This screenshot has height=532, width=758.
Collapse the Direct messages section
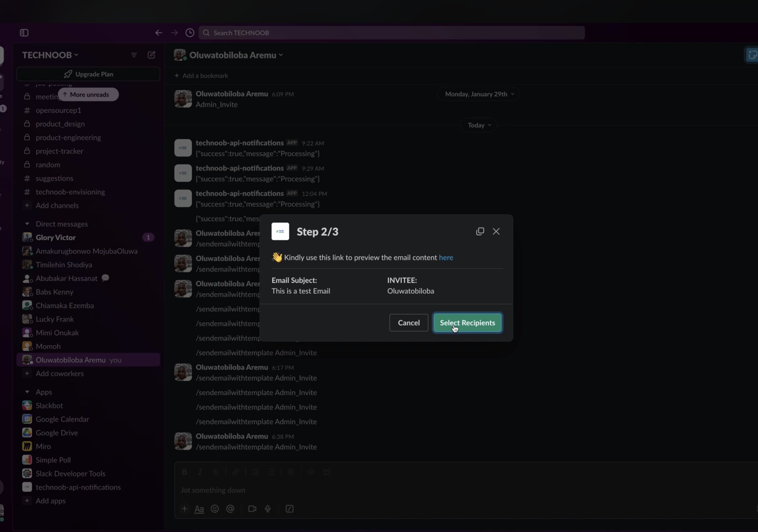(x=27, y=224)
